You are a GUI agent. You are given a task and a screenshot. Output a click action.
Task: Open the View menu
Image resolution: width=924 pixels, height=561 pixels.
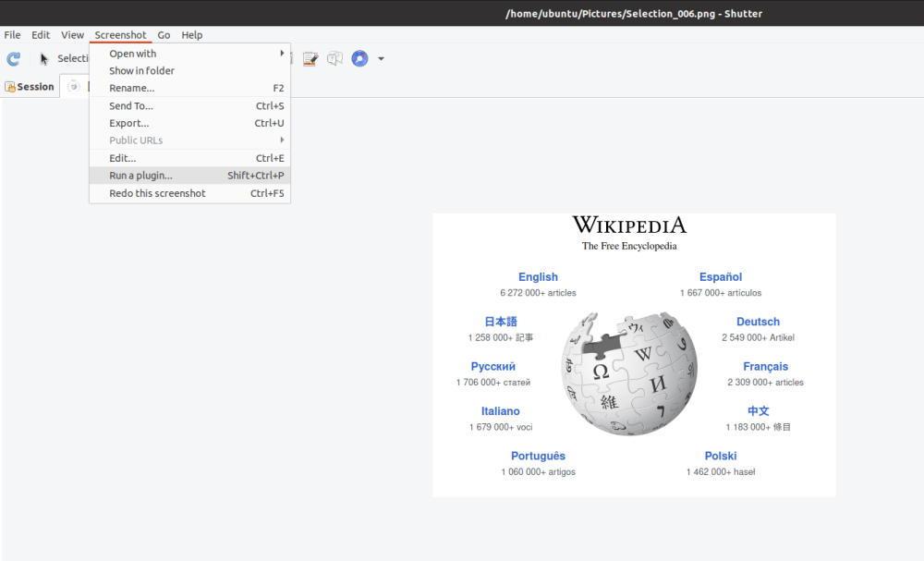coord(72,35)
